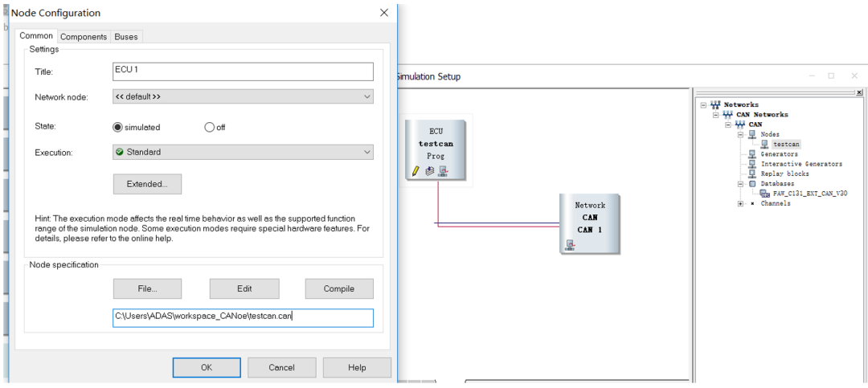This screenshot has width=868, height=388.
Task: Click the File... button in Node specification
Action: point(147,288)
